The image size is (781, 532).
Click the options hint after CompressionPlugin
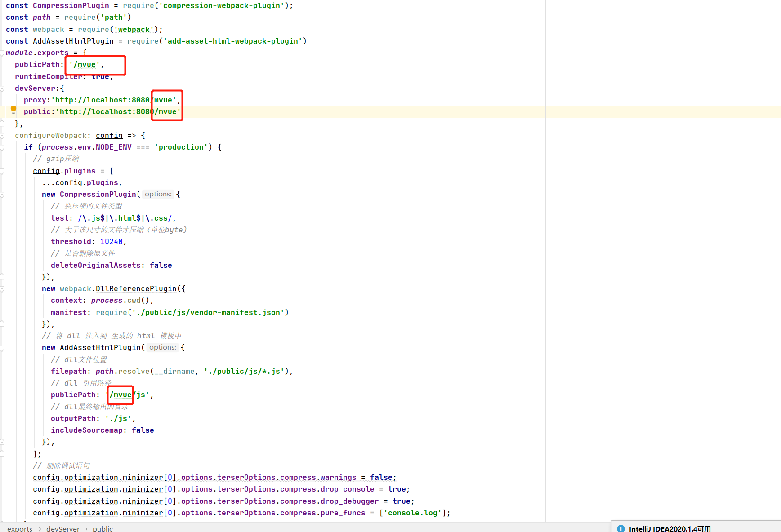click(x=158, y=194)
